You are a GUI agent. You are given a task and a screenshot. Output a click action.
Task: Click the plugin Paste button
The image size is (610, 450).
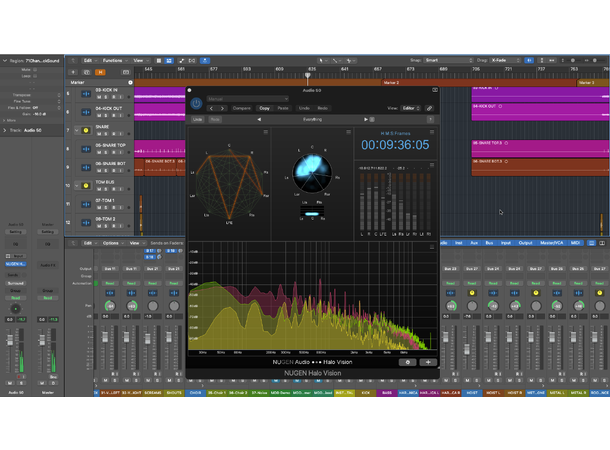pos(283,109)
